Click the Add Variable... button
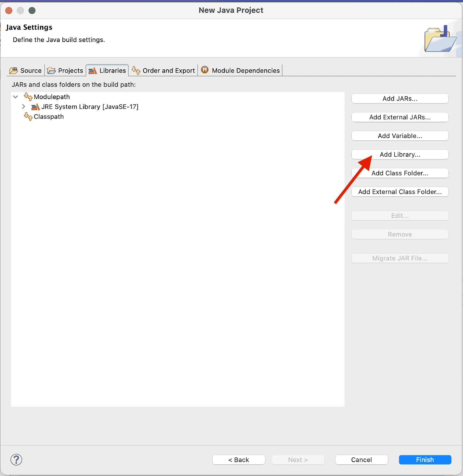Image resolution: width=463 pixels, height=476 pixels. 400,136
